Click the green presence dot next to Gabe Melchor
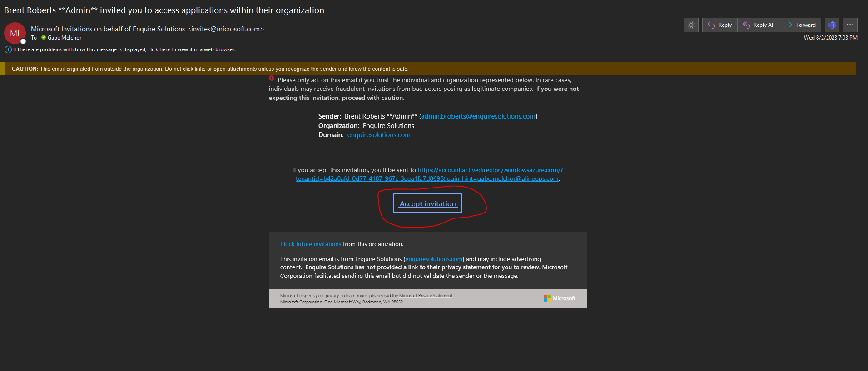This screenshot has width=868, height=371. pos(44,38)
